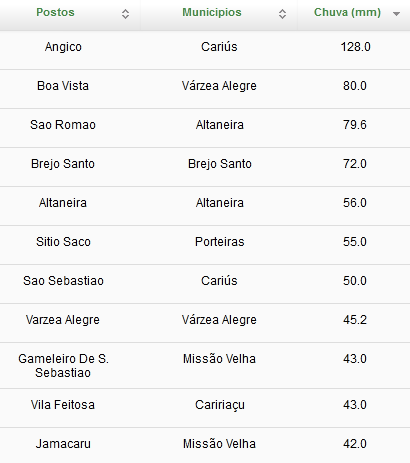This screenshot has width=410, height=463.
Task: Click the Porteiras municipality cell
Action: [x=220, y=242]
